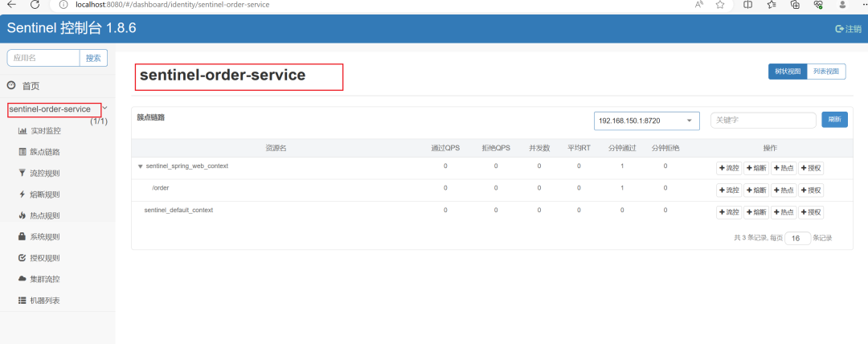
Task: Click 流控 for sentinel_spring_web_context row
Action: 729,169
